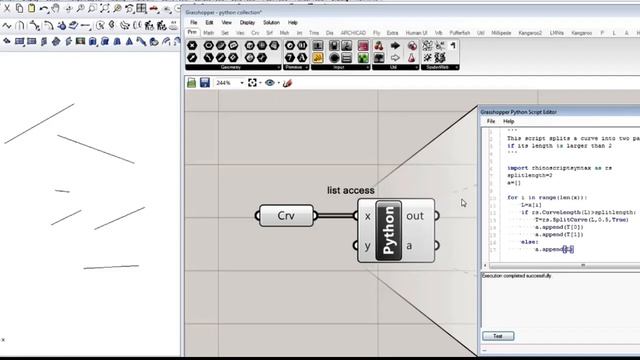This screenshot has height=360, width=640.
Task: Switch to the Human UI tab
Action: click(416, 33)
